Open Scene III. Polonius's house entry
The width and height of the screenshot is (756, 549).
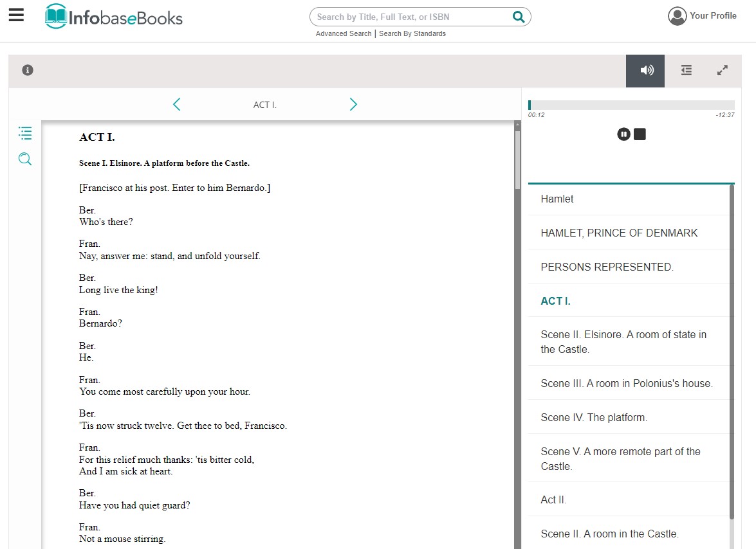click(629, 383)
